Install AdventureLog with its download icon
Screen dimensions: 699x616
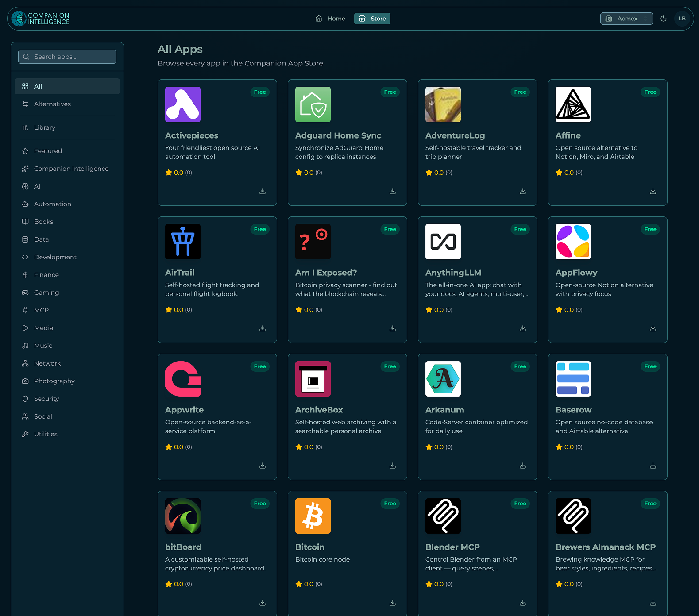tap(523, 191)
